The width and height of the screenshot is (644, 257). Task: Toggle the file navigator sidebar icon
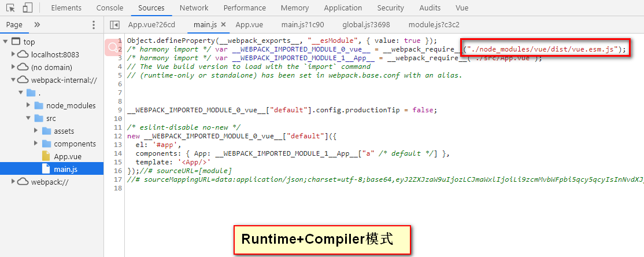(115, 25)
